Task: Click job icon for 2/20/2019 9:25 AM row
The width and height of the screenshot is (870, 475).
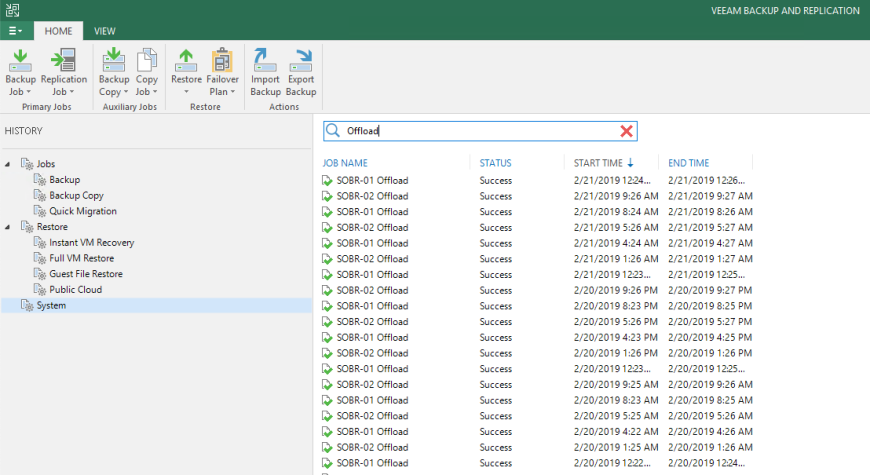Action: tap(327, 385)
